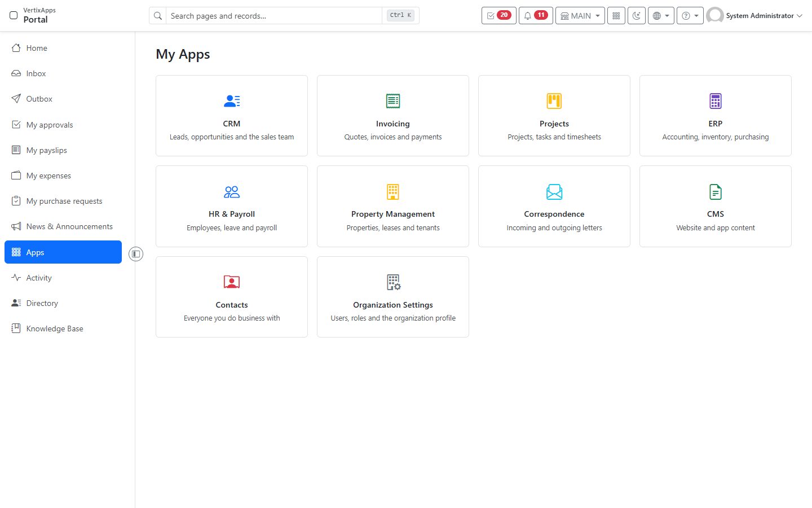Click 'Incoming and outgoing letters' description
Screen dimensions: 812x508
click(554, 228)
